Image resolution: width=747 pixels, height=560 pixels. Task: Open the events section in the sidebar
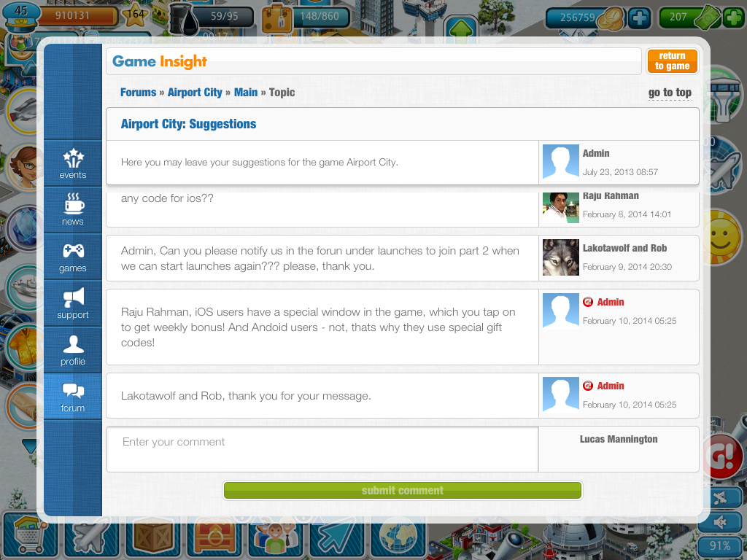coord(73,163)
